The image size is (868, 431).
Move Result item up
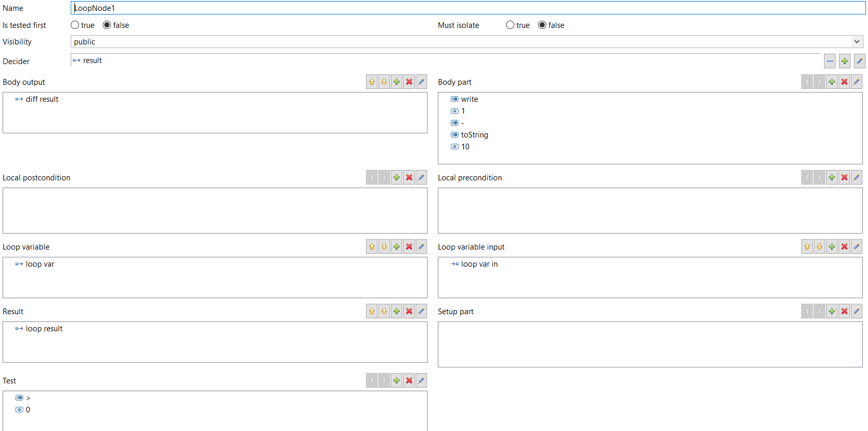[372, 311]
